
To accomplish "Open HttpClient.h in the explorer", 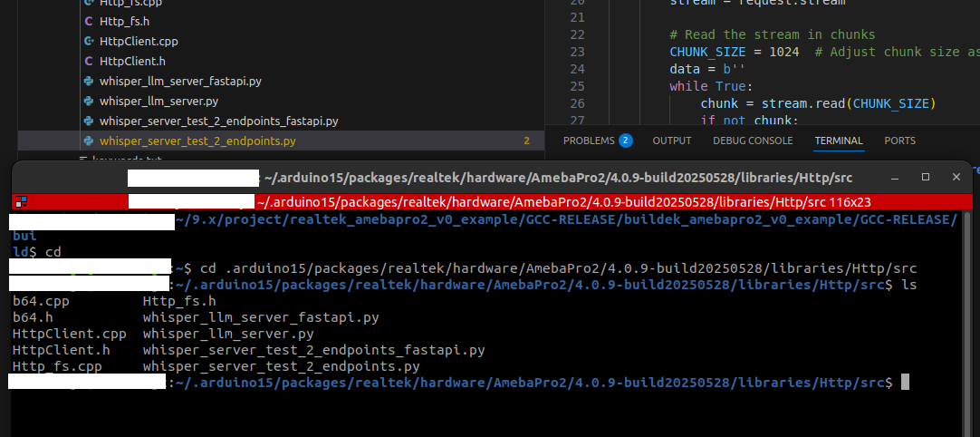I will point(132,61).
